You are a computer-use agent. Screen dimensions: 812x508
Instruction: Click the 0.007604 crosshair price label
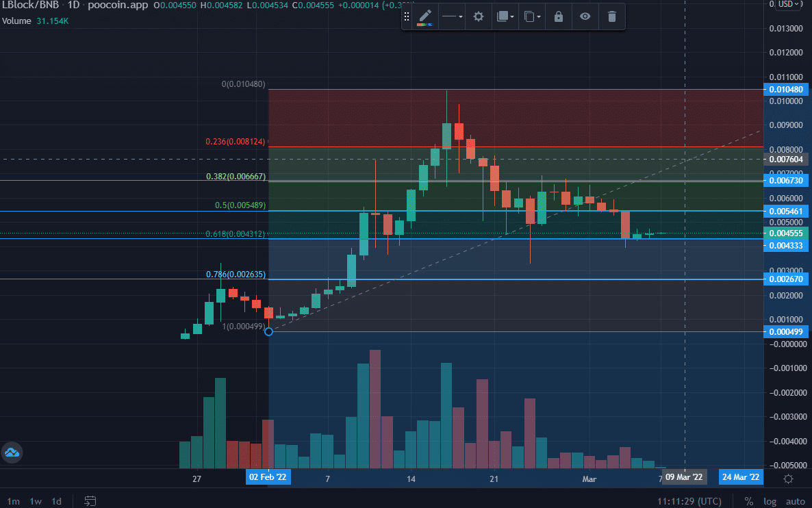point(786,160)
